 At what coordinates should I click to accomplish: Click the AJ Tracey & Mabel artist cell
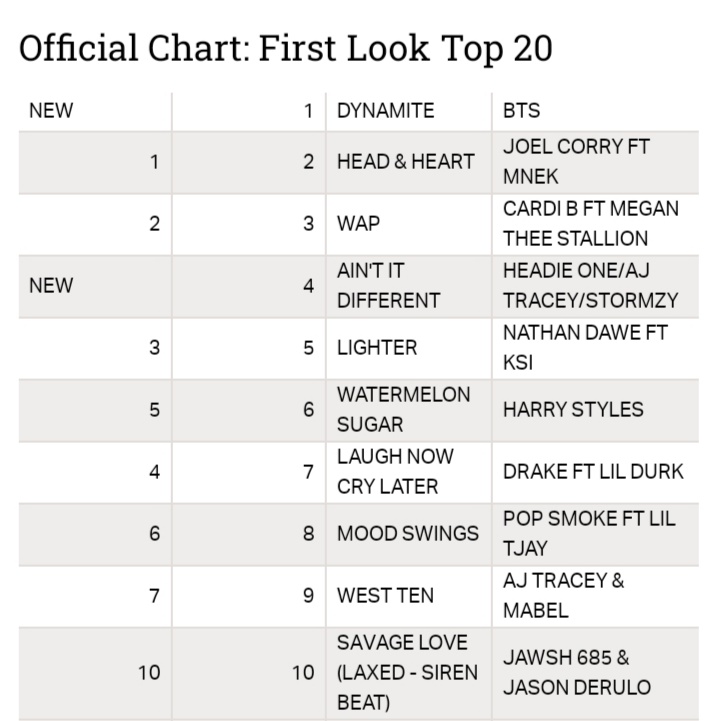[563, 595]
